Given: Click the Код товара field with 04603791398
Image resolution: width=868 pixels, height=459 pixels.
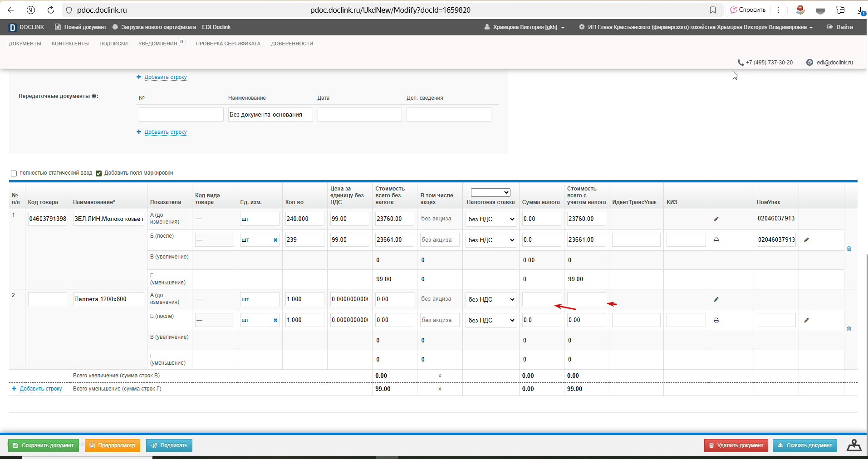Looking at the screenshot, I should coord(48,219).
